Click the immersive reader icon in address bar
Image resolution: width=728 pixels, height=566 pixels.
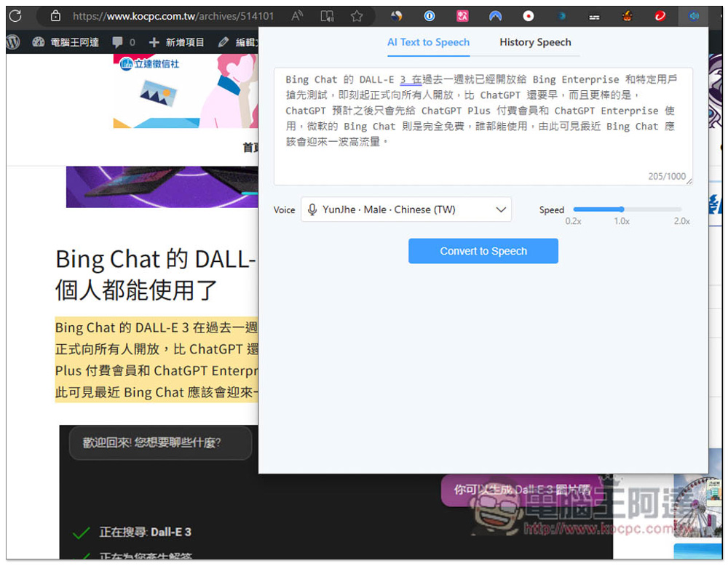328,15
